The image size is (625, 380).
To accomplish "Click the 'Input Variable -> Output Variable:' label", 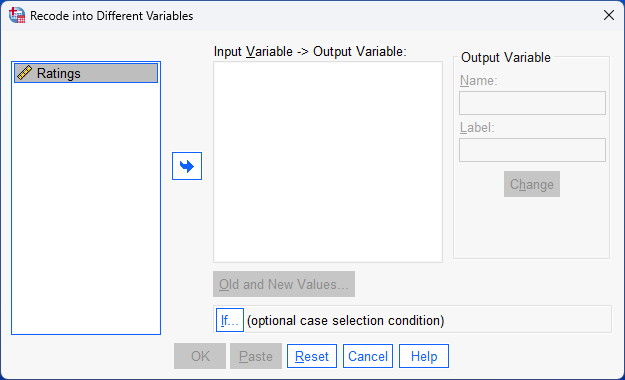I will pyautogui.click(x=310, y=51).
